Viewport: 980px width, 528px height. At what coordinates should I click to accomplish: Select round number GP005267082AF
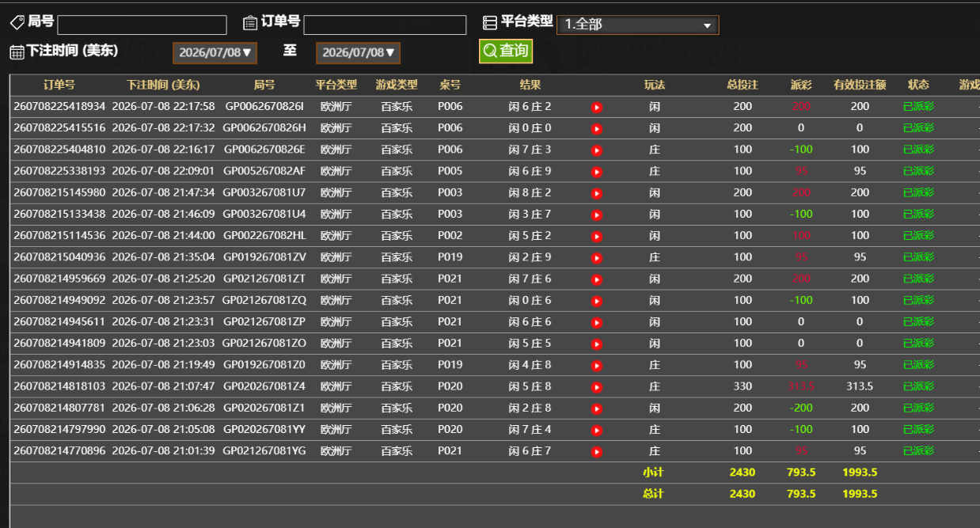click(264, 171)
